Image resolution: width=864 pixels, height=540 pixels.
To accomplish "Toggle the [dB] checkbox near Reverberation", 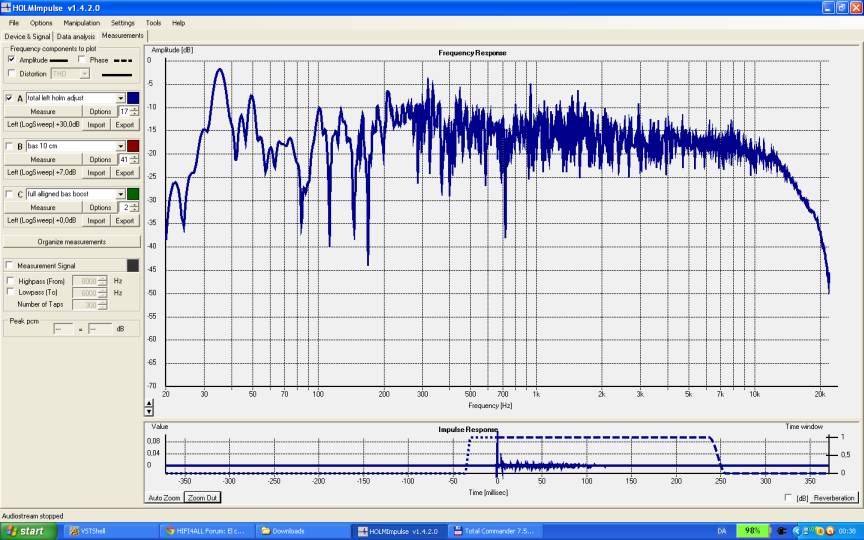I will coord(788,498).
